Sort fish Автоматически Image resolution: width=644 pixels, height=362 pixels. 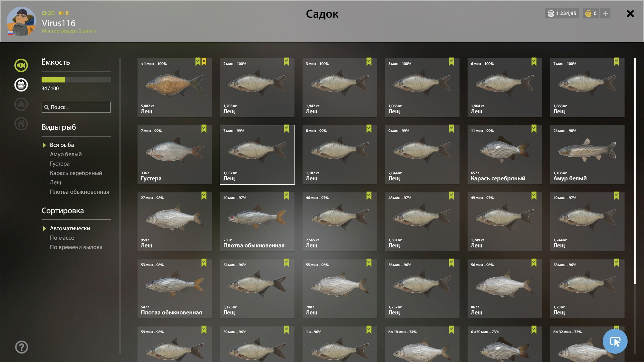click(70, 228)
